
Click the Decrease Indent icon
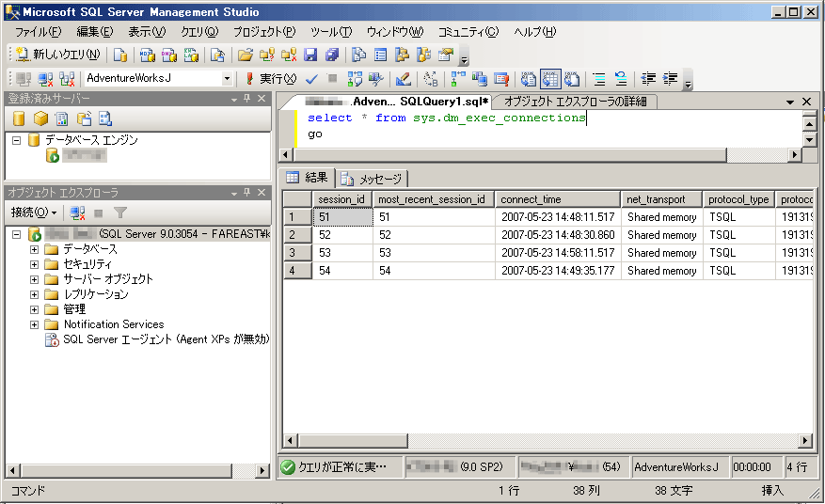[x=648, y=79]
